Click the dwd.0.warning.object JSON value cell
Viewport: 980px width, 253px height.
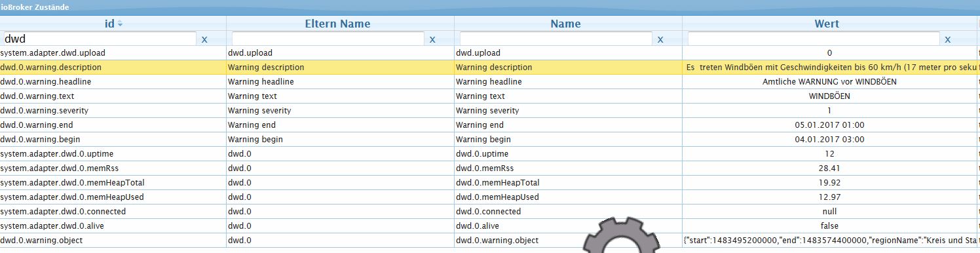829,240
